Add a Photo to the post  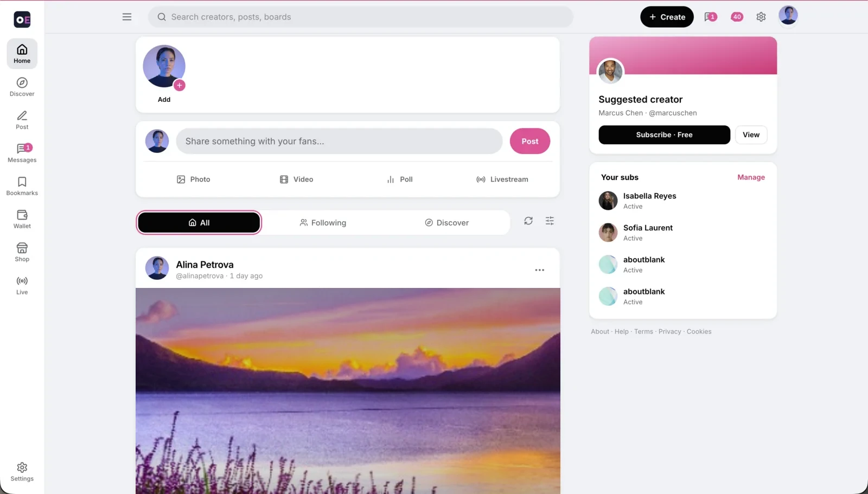tap(194, 179)
